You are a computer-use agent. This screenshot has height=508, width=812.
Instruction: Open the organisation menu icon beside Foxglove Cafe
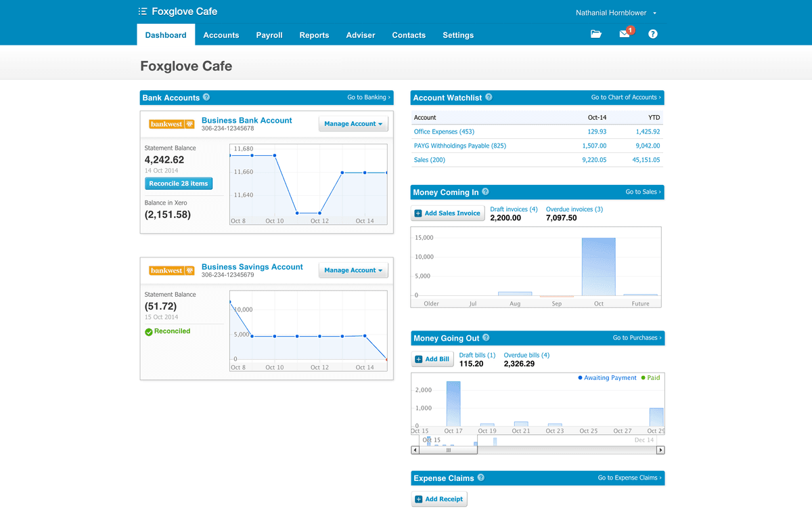[143, 12]
